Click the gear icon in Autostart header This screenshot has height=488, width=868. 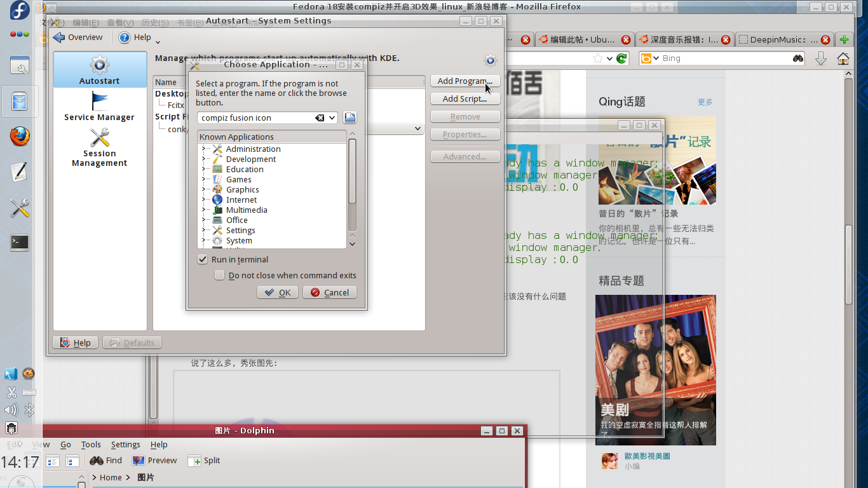491,60
